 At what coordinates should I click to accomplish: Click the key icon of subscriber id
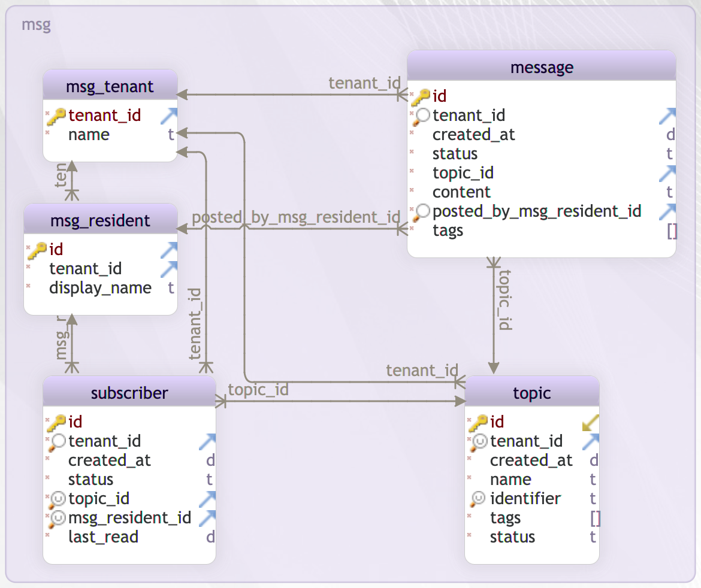[x=56, y=423]
